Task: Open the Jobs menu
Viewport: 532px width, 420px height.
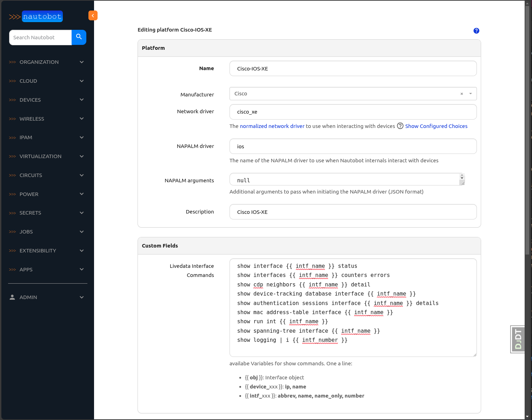Action: pos(47,232)
